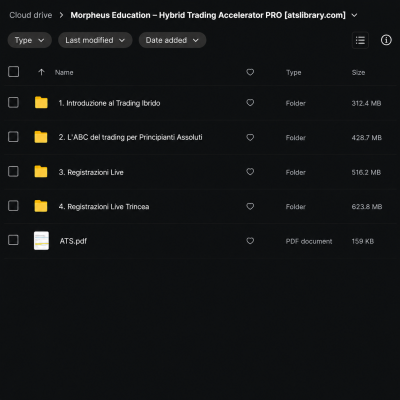Click the '428.7 MB' size value
This screenshot has width=400, height=400.
(366, 138)
